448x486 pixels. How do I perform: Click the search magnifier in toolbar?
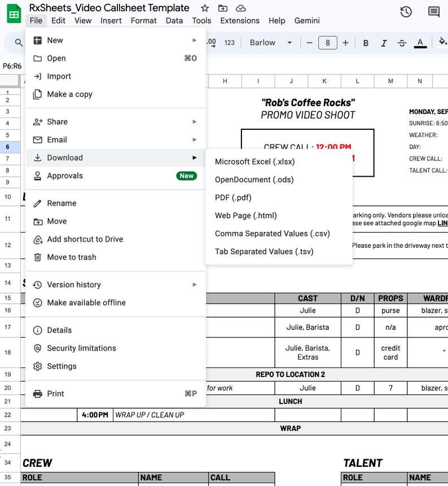click(19, 42)
